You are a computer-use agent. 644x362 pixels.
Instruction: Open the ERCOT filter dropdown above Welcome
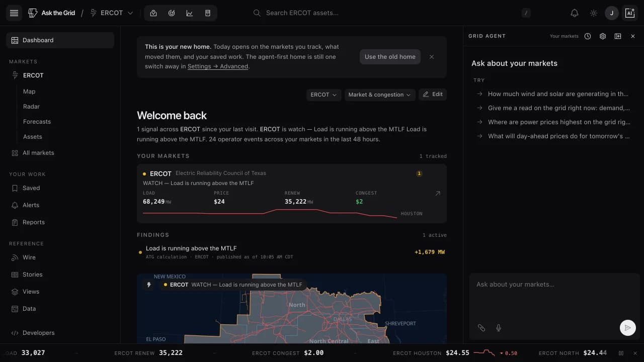(324, 95)
